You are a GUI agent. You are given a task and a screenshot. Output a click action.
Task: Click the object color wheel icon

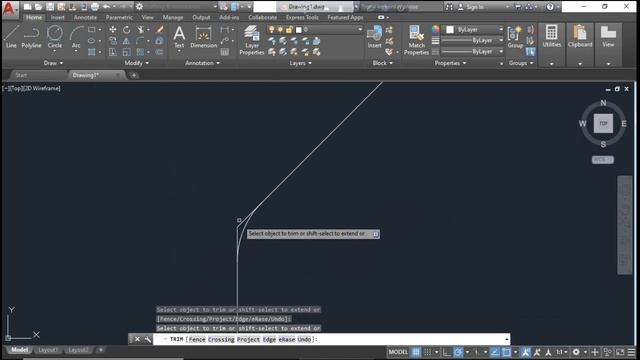click(x=436, y=29)
